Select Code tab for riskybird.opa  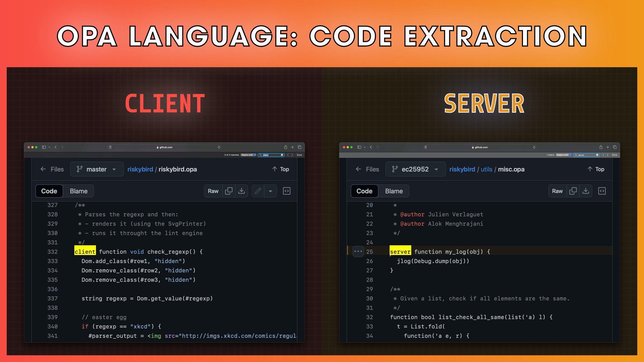point(49,191)
